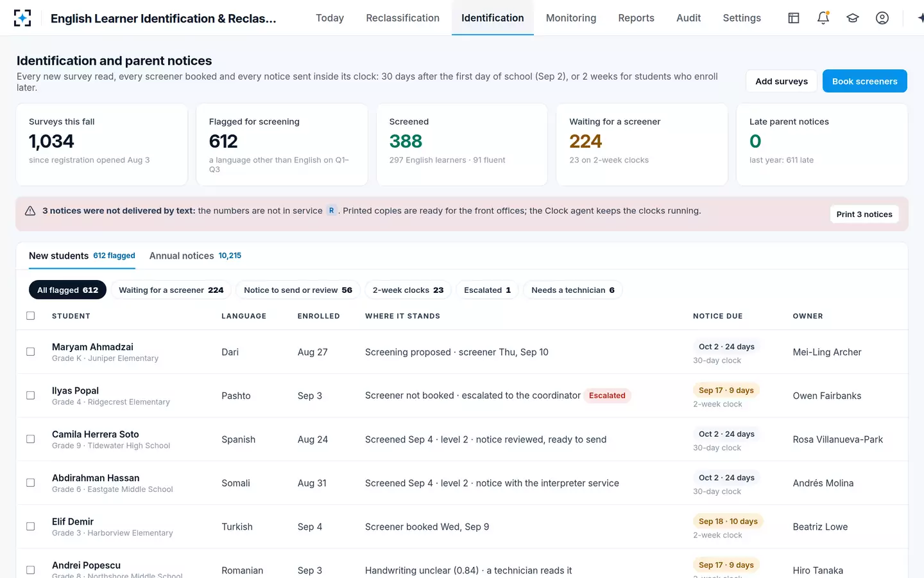Screen dimensions: 924x578
Task: Check the box for Maryam Ahmadzai
Action: click(x=31, y=352)
